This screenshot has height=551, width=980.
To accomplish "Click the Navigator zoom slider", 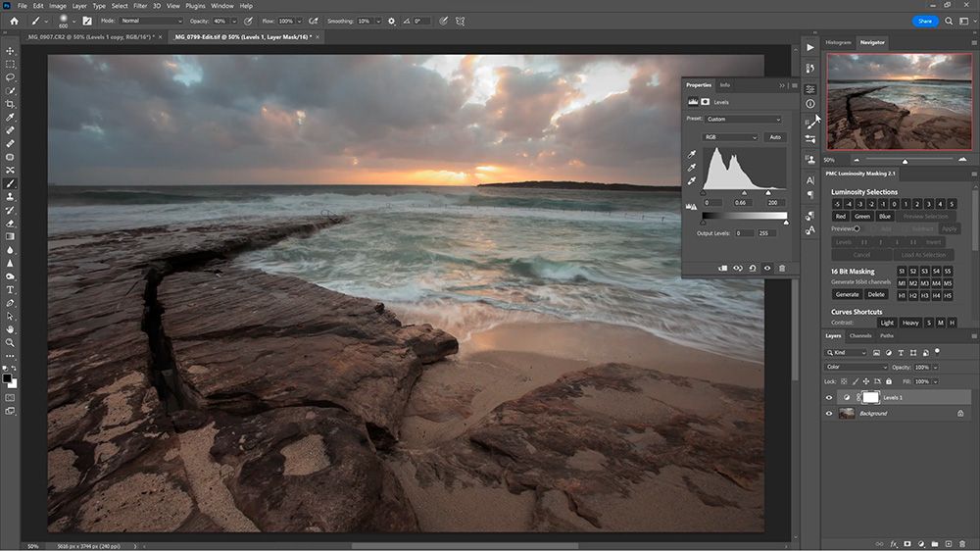I will [x=905, y=160].
